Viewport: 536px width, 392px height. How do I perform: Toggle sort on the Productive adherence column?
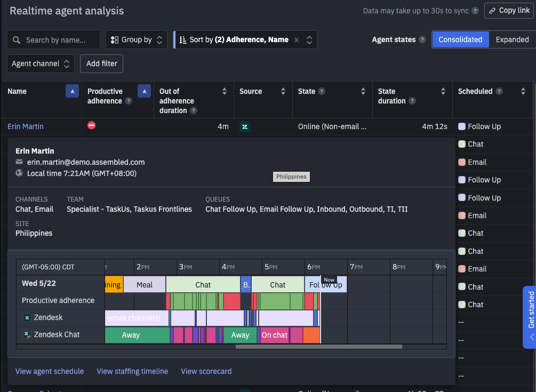144,91
